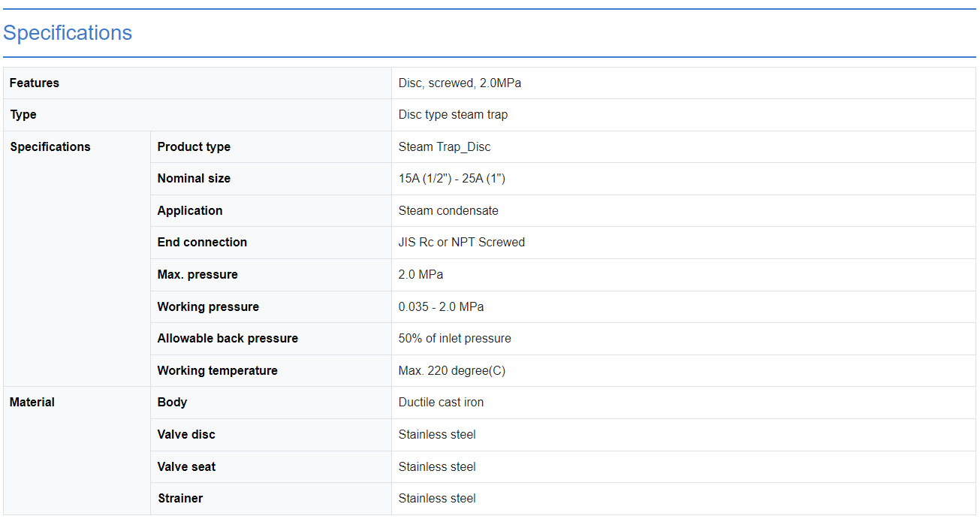Click the Nominal size label
980x519 pixels.
[194, 179]
